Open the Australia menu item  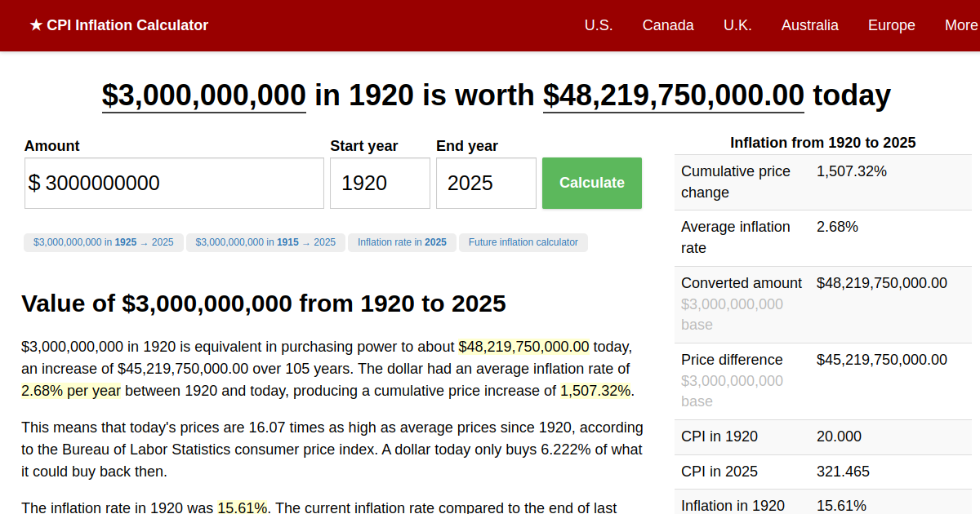pyautogui.click(x=810, y=25)
